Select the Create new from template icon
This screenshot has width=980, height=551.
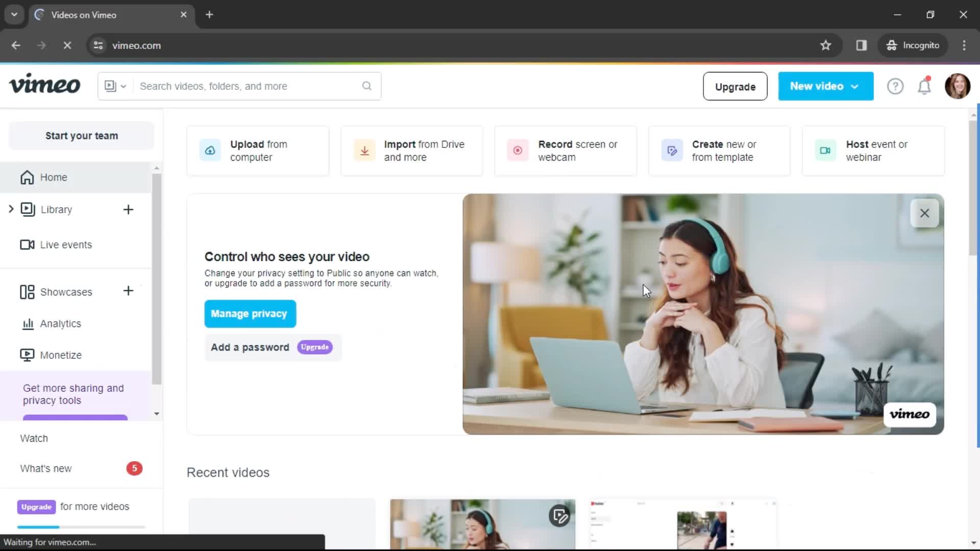[672, 150]
